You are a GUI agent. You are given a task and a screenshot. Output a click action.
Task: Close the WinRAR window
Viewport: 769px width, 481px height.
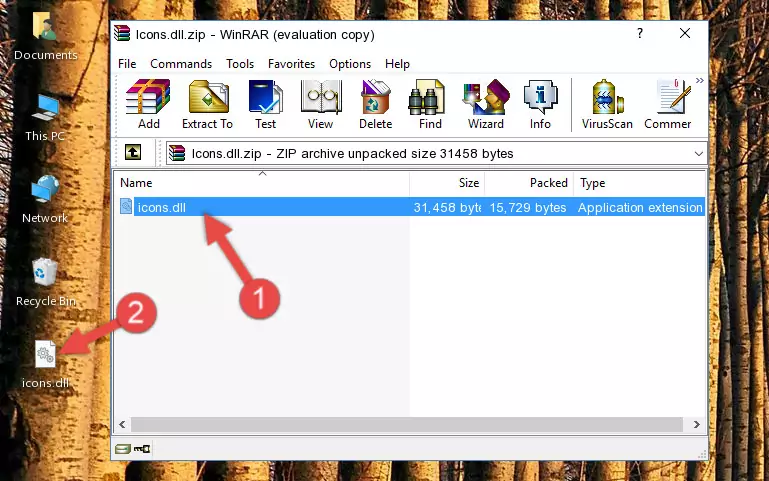point(685,33)
